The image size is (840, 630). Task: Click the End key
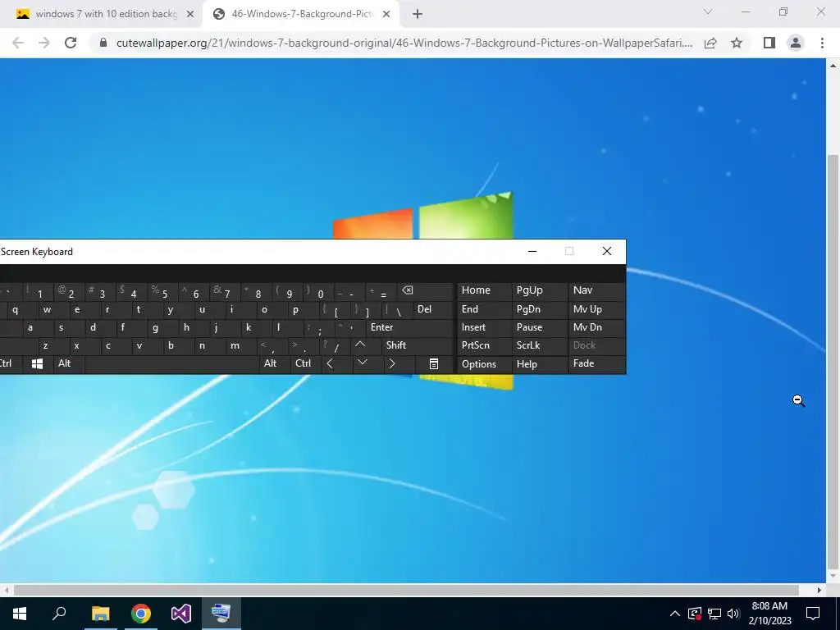484,309
